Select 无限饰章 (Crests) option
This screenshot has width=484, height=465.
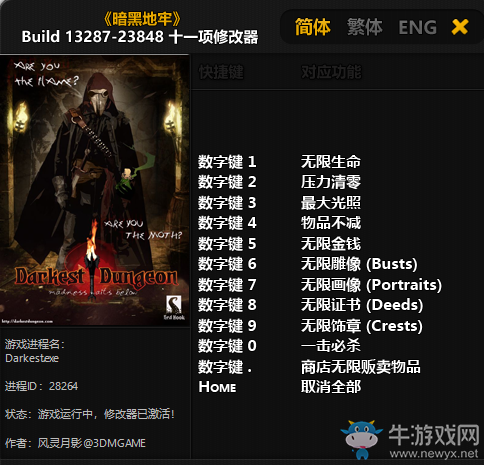[x=362, y=326]
